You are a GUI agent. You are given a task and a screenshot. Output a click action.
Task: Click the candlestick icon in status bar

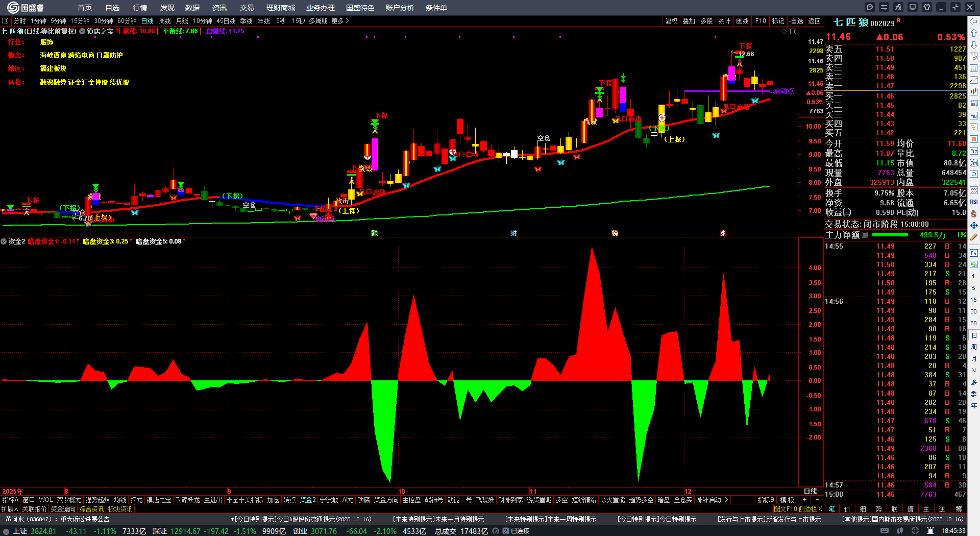[901, 531]
